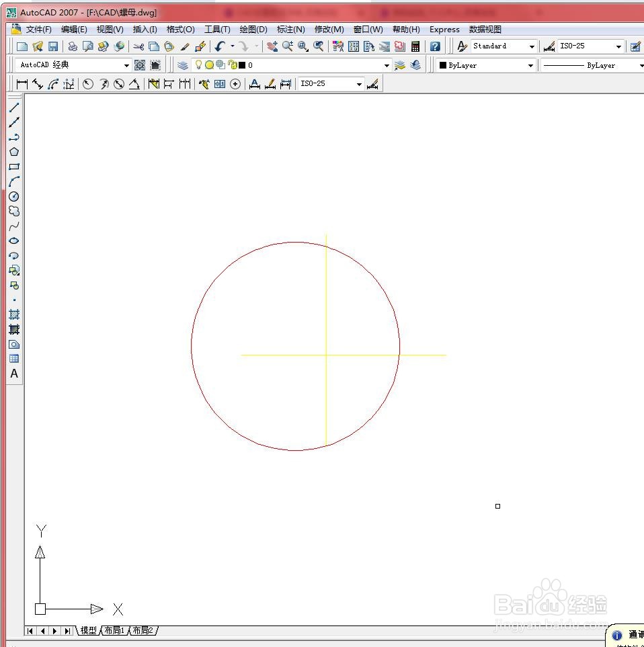This screenshot has width=644, height=647.
Task: Select the Circle tool
Action: tap(14, 196)
